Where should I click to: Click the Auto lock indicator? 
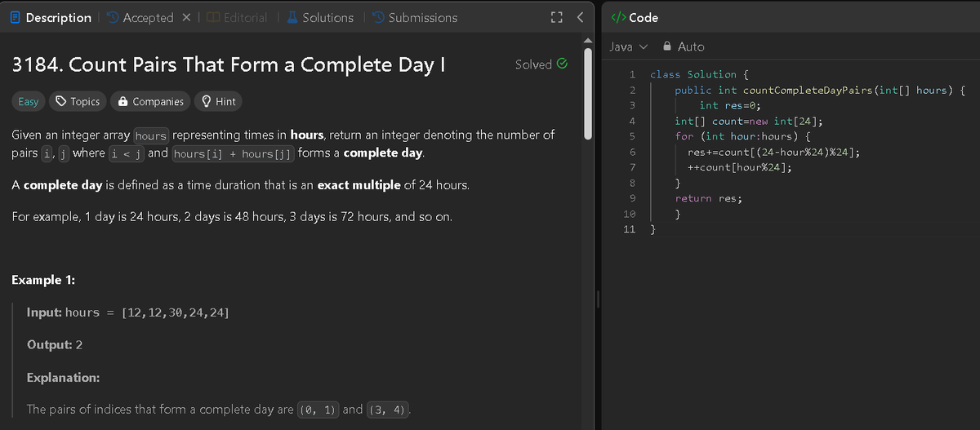pyautogui.click(x=683, y=47)
